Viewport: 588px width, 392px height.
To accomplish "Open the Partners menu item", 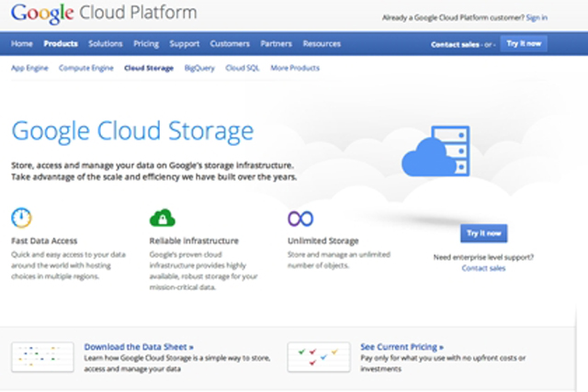I will click(277, 44).
